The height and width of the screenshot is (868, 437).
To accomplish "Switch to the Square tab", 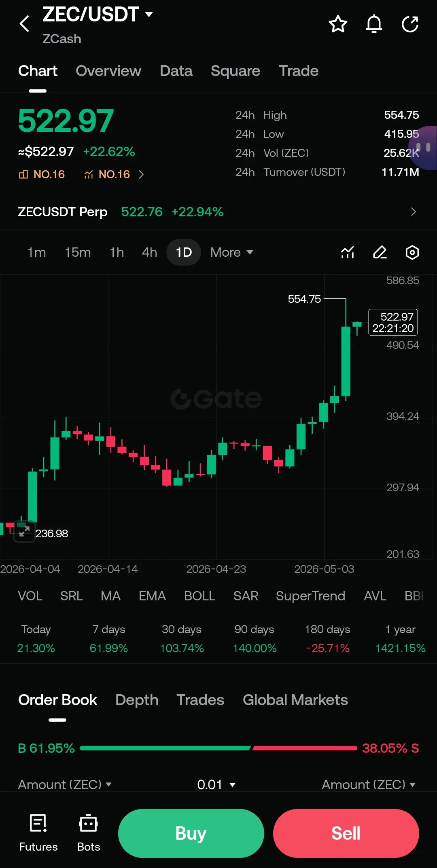I will (x=235, y=71).
